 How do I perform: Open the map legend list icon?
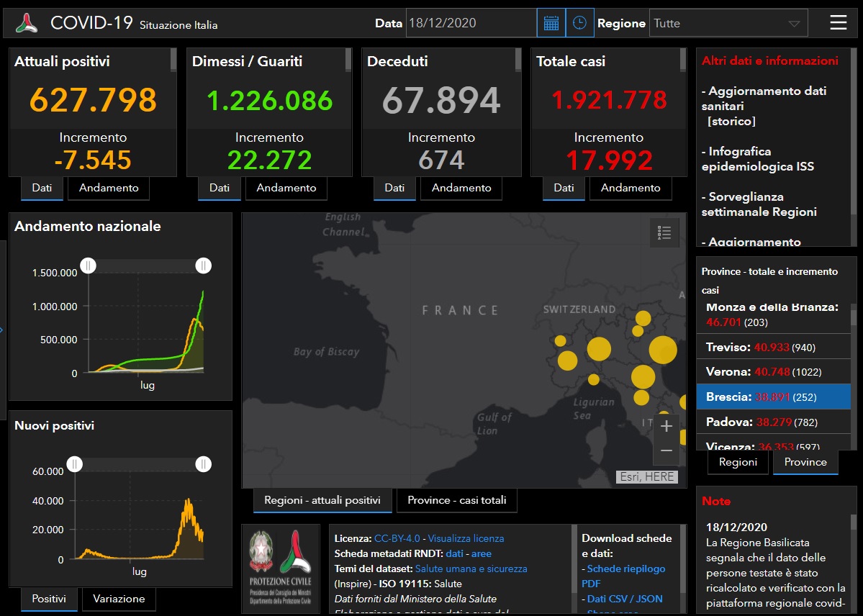click(664, 232)
